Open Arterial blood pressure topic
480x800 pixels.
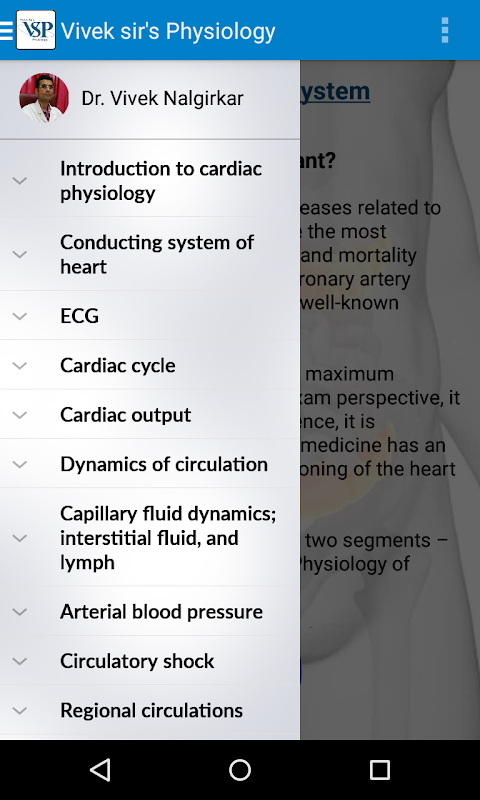pyautogui.click(x=150, y=611)
